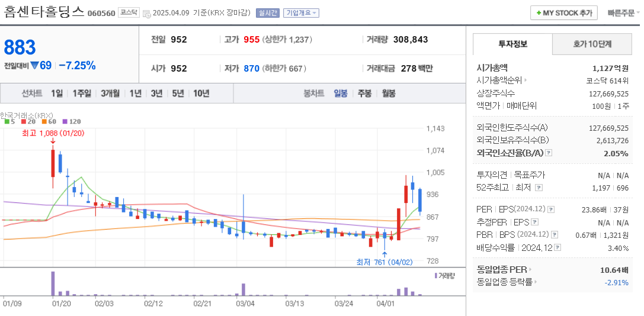Expand the arrow next to 시가총액순위
This screenshot has width=644, height=316.
(x=526, y=81)
